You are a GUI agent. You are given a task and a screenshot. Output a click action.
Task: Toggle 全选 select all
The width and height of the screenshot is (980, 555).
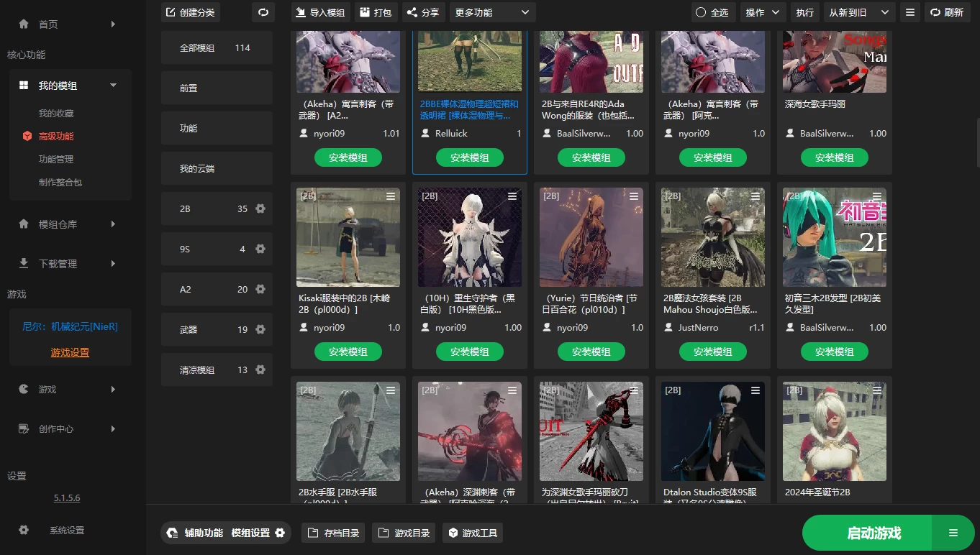(x=713, y=12)
